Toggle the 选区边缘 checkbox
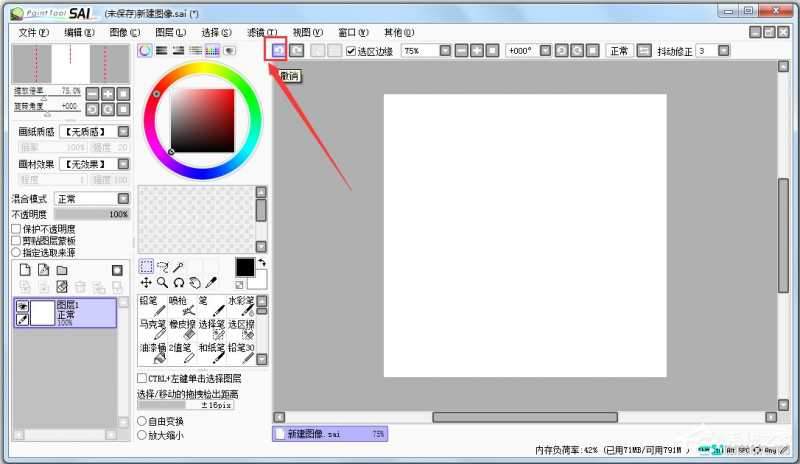Image resolution: width=800 pixels, height=464 pixels. pyautogui.click(x=351, y=50)
